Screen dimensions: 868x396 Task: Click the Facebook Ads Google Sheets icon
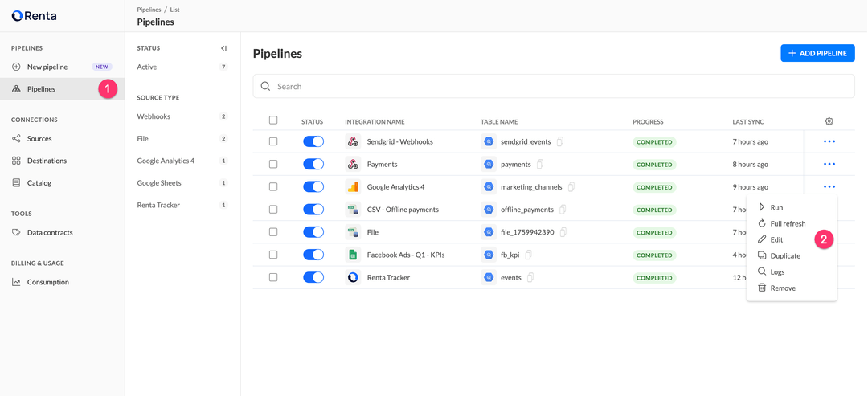pyautogui.click(x=353, y=255)
